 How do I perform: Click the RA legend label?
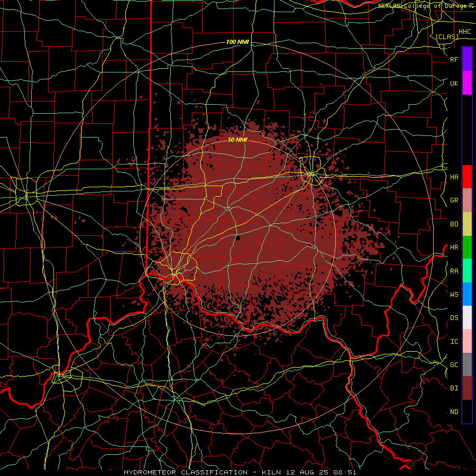454,271
